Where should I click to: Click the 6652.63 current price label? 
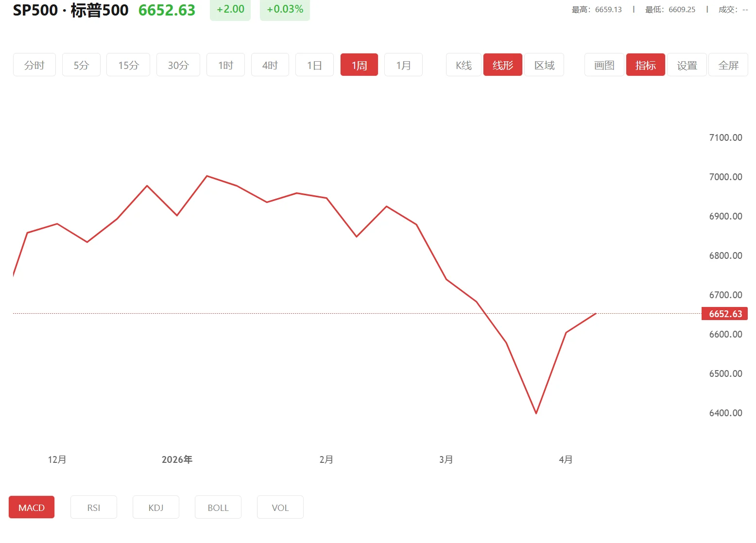coord(725,314)
